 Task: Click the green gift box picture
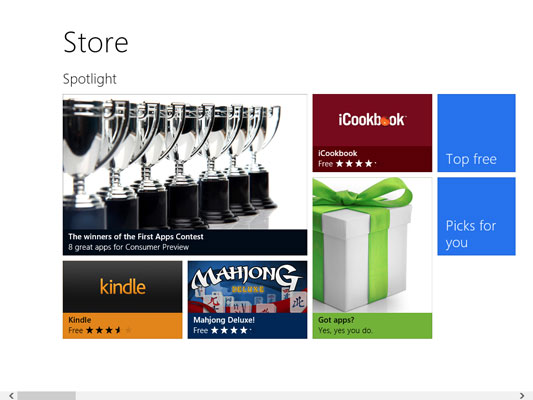372,245
